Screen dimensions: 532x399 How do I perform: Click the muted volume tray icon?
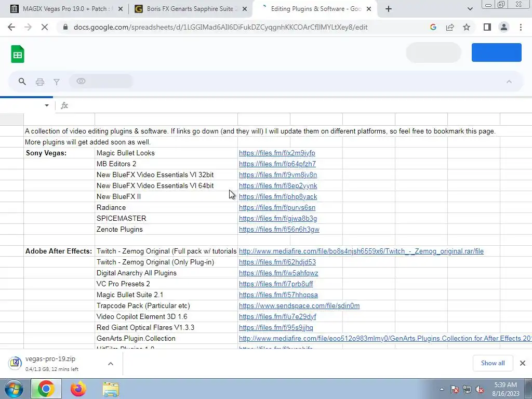tap(480, 389)
